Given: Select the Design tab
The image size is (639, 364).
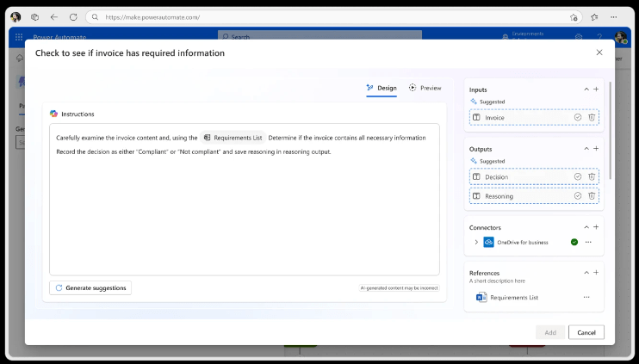Looking at the screenshot, I should [x=382, y=88].
